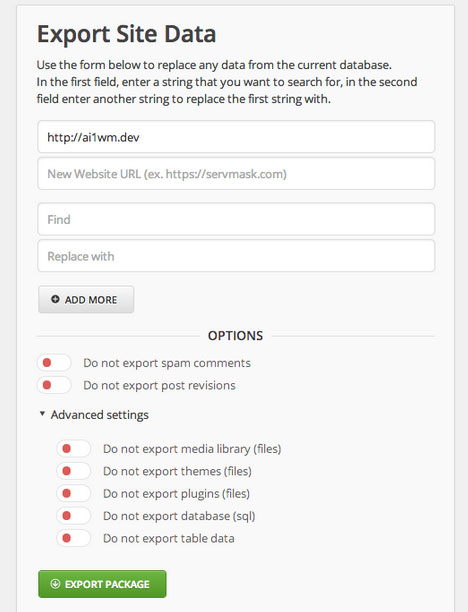
Task: Click the OPTIONS section heading
Action: (235, 336)
